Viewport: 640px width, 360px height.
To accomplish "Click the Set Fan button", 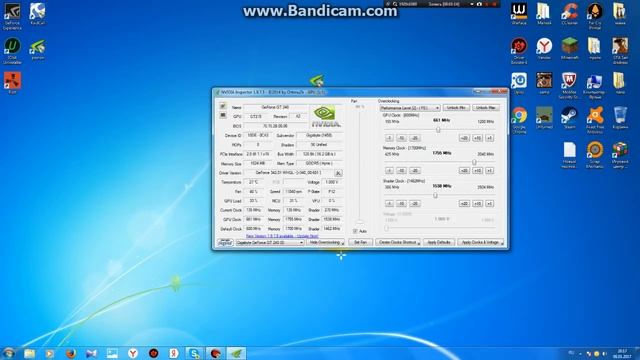I will (x=360, y=242).
